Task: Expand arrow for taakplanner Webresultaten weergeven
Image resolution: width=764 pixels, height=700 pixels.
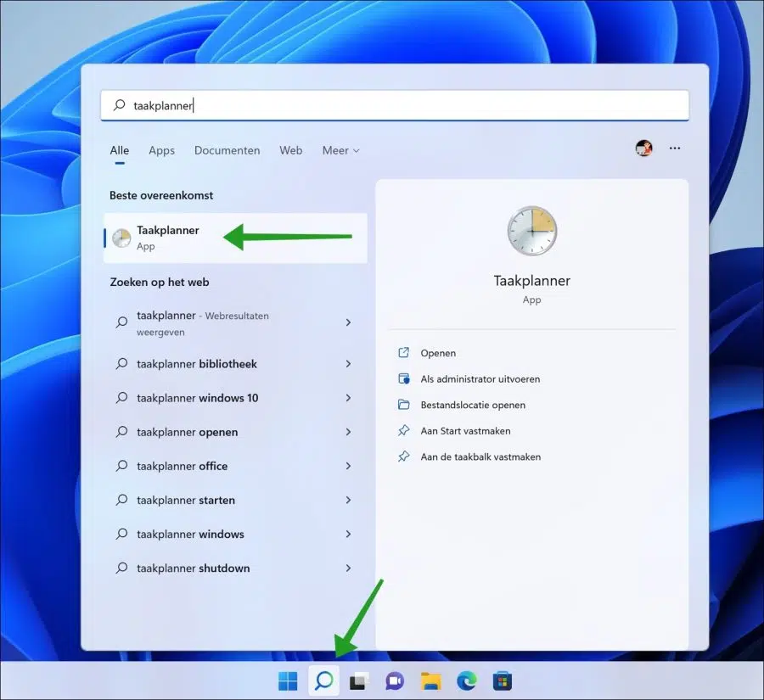Action: (348, 322)
